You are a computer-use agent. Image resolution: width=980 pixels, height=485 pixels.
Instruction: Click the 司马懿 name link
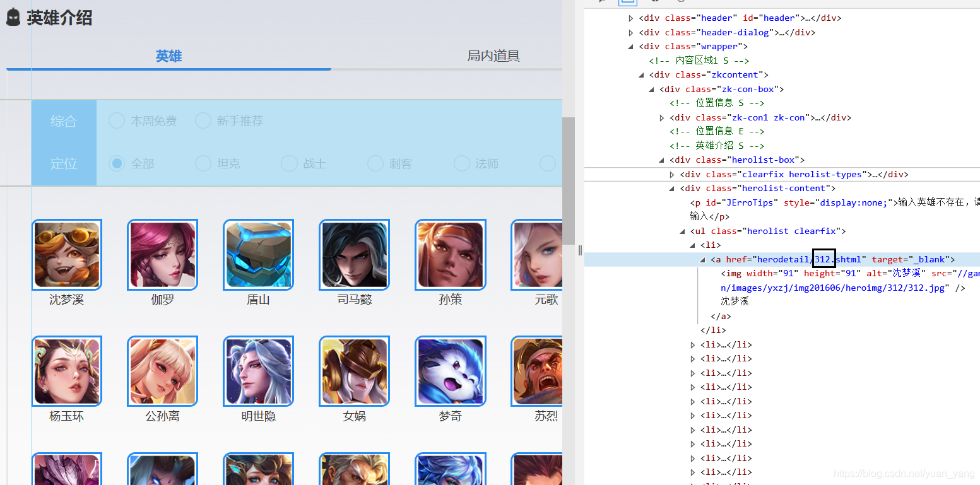[355, 300]
